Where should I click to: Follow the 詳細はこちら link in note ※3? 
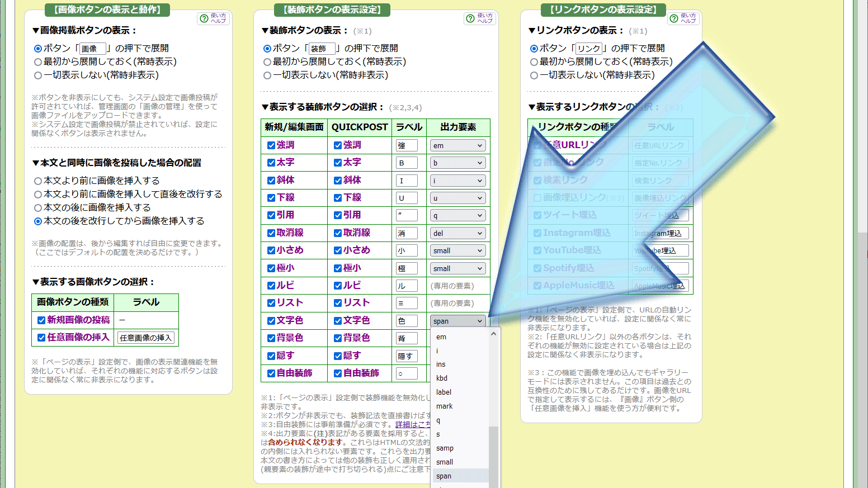413,425
